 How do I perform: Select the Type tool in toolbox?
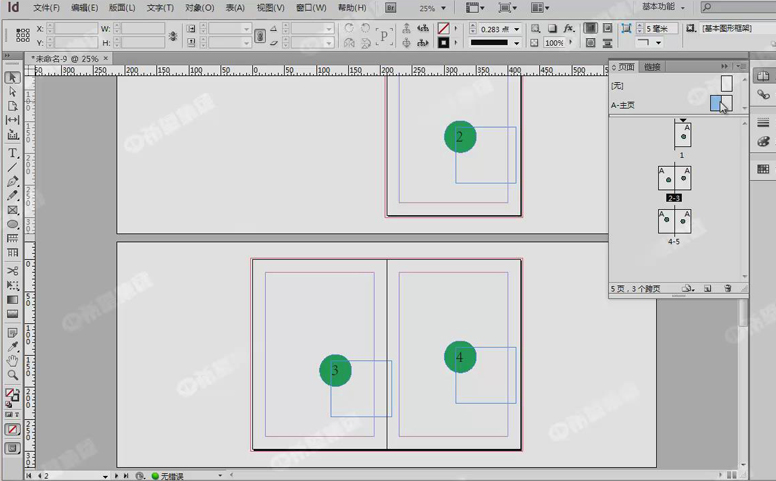coord(13,153)
